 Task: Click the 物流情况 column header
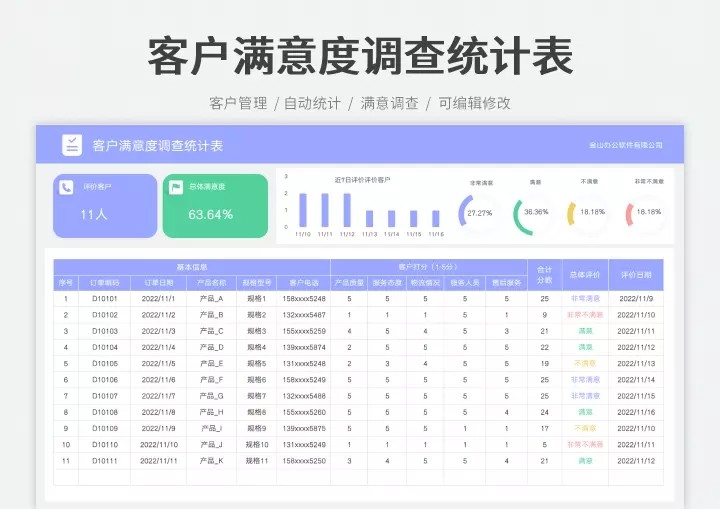[425, 283]
